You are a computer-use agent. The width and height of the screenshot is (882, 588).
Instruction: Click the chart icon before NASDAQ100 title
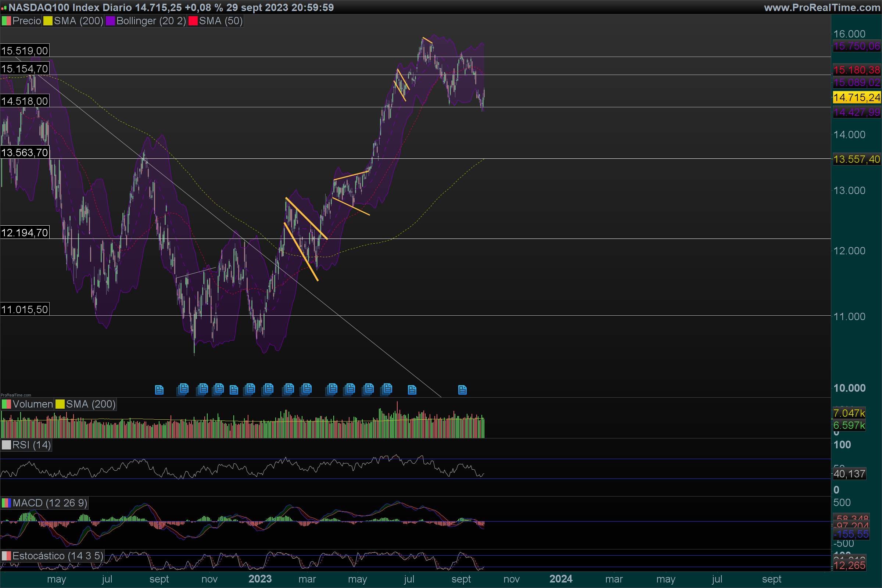tap(4, 8)
